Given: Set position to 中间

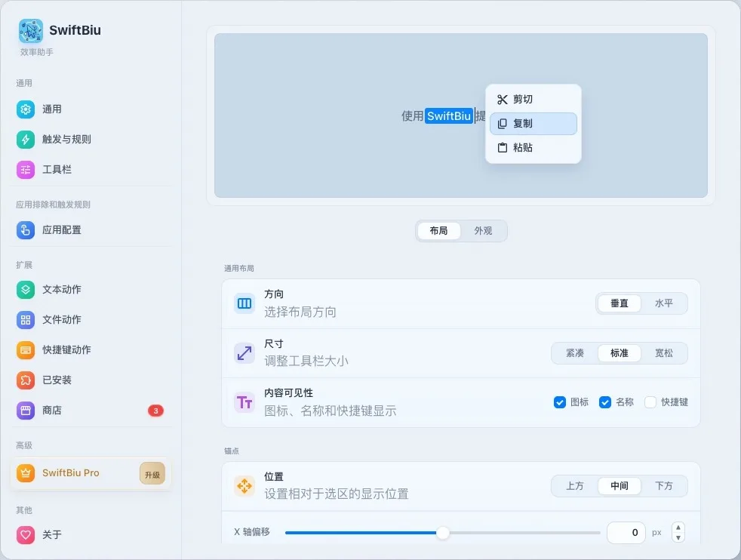Looking at the screenshot, I should coord(619,486).
